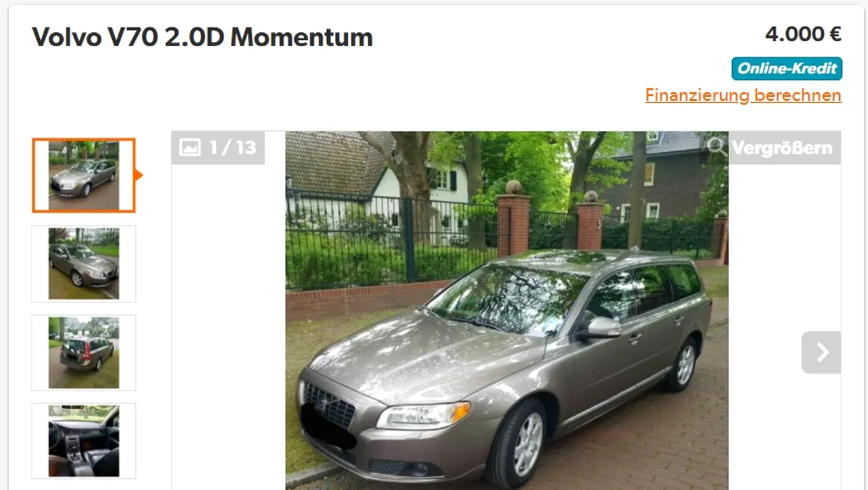Screen dimensions: 868x490
Task: Click the Vergrößern text label
Action: coord(782,148)
